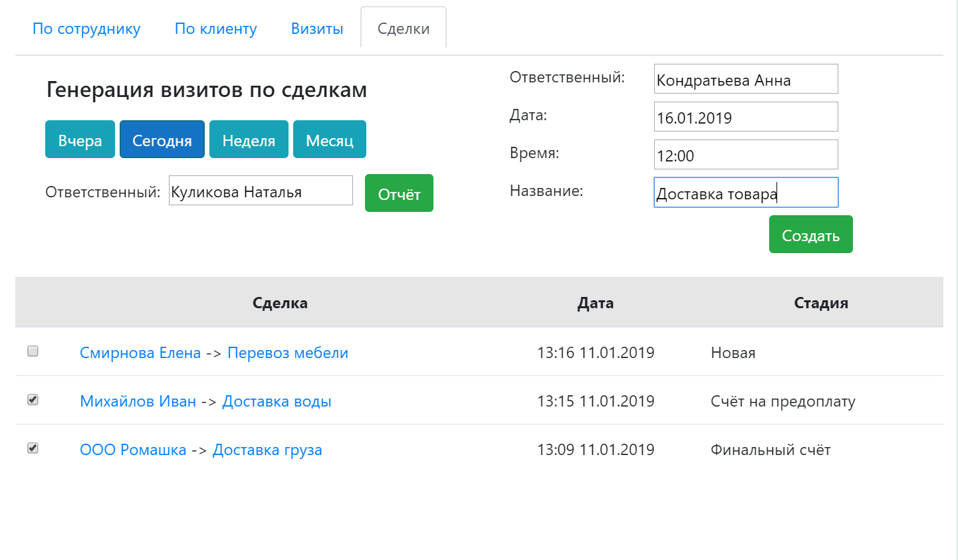Screen dimensions: 958x560
Task: Click the responsible field with Кондратьева Анна
Action: (x=746, y=79)
